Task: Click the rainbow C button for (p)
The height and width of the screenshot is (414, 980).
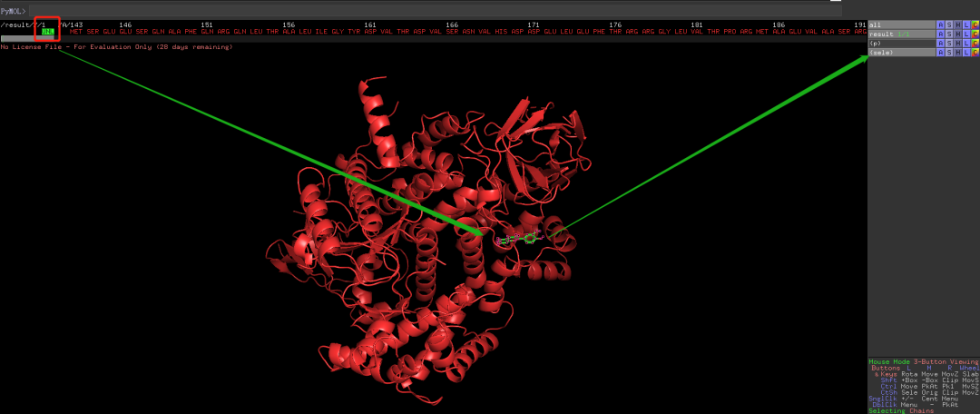Action: click(975, 44)
